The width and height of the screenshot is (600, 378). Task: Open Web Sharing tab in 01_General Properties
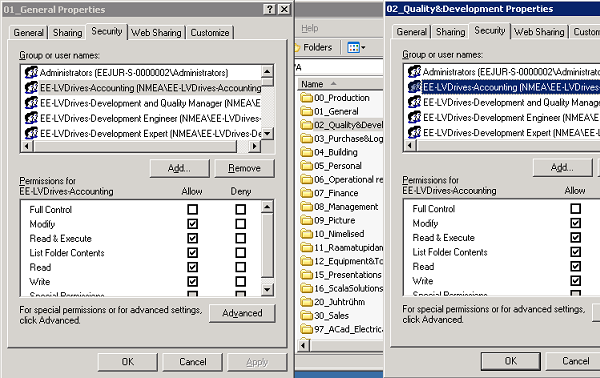click(156, 33)
